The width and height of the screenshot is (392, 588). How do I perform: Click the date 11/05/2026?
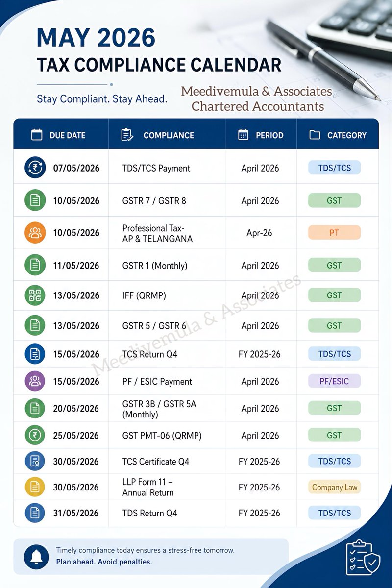click(x=76, y=266)
